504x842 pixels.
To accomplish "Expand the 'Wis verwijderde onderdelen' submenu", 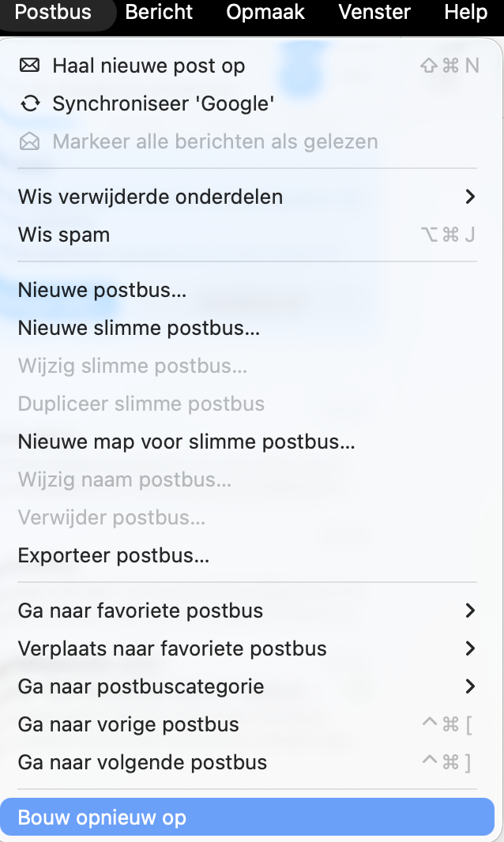I will click(471, 197).
